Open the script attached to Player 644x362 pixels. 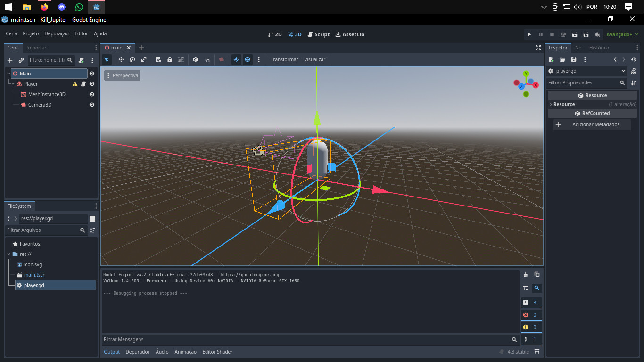click(83, 84)
